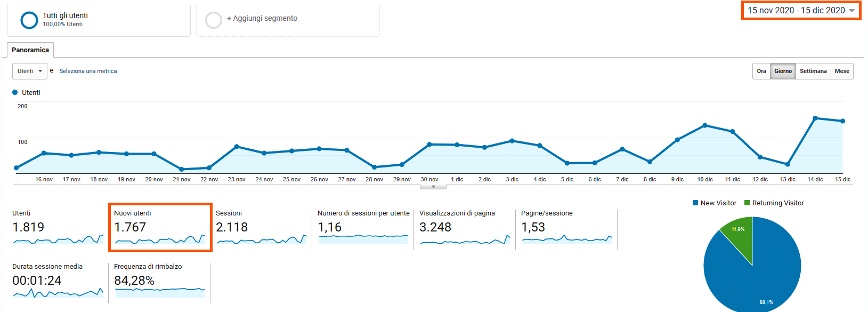
Task: Click the empty Aggiungi segmento circle icon
Action: [213, 20]
